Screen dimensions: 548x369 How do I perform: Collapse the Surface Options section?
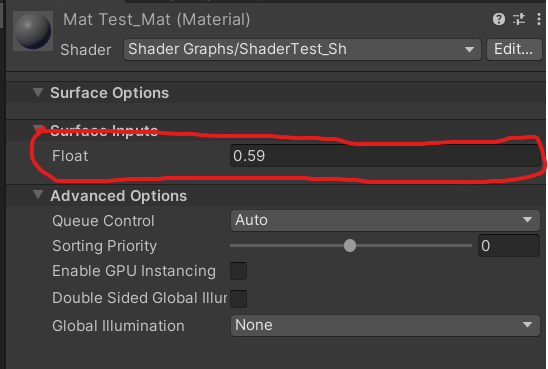point(38,92)
